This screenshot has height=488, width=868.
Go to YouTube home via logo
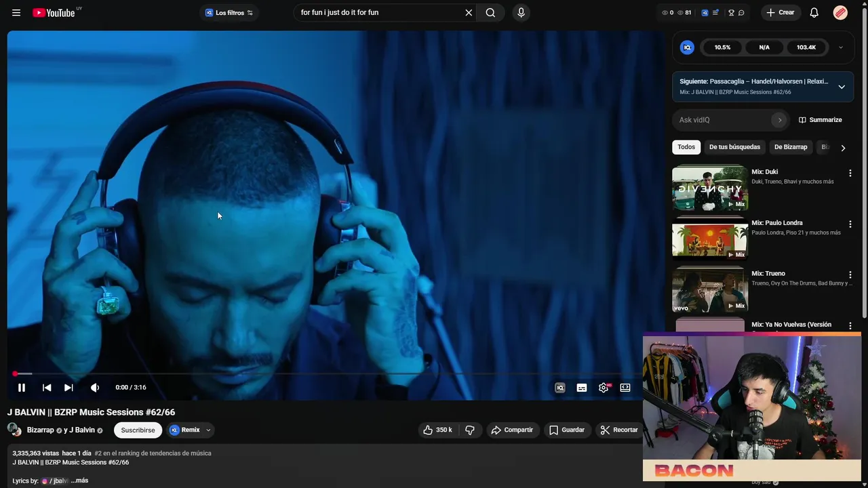click(x=54, y=12)
